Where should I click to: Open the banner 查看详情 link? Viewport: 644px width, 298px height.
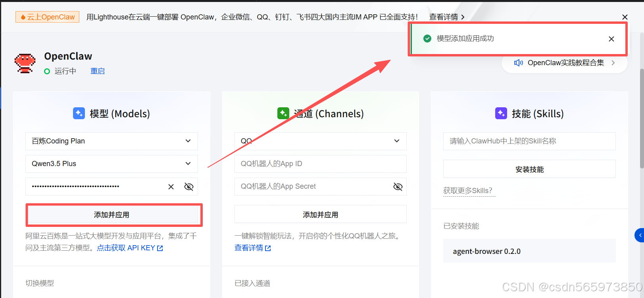tap(444, 17)
